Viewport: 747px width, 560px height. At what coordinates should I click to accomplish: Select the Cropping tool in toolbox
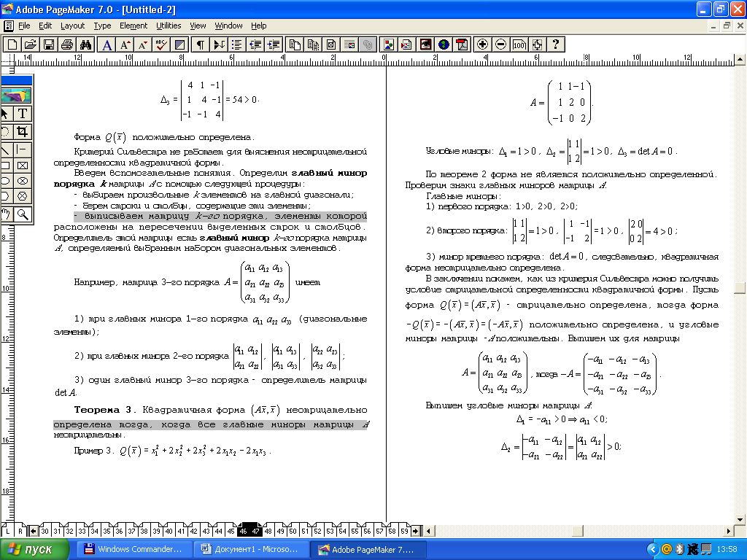coord(22,131)
